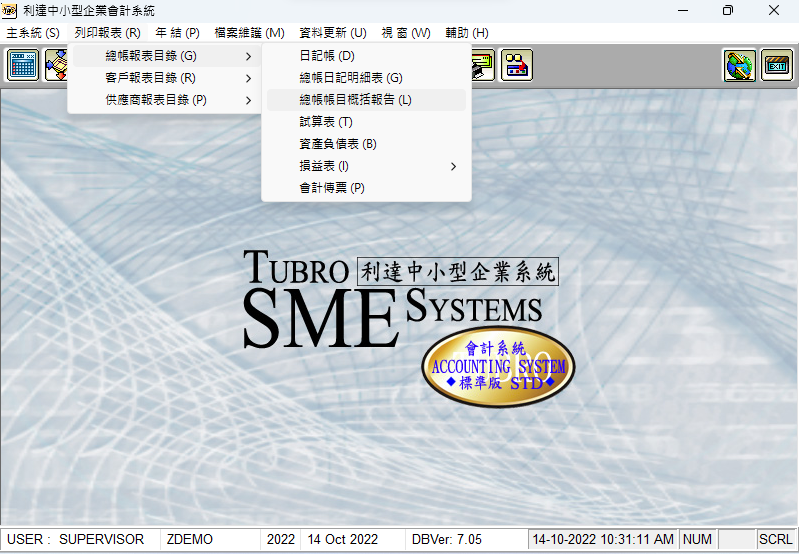Click the EXIT toolbar icon
This screenshot has width=799, height=554.
(777, 65)
